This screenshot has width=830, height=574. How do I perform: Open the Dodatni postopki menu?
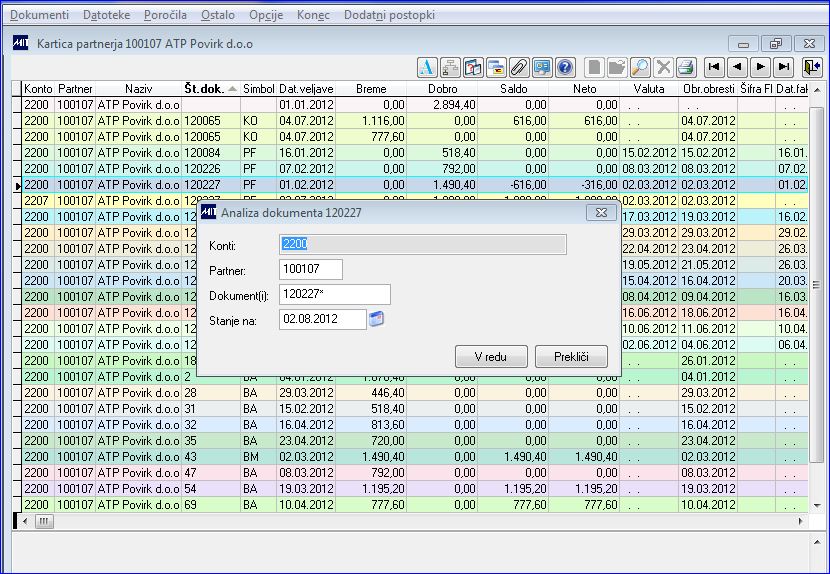click(390, 15)
